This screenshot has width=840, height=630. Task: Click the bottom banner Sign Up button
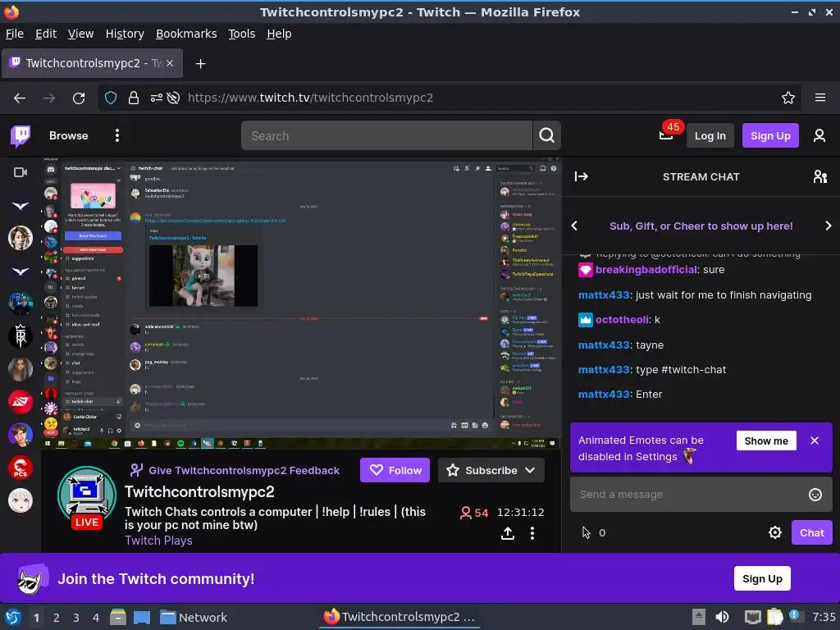762,578
